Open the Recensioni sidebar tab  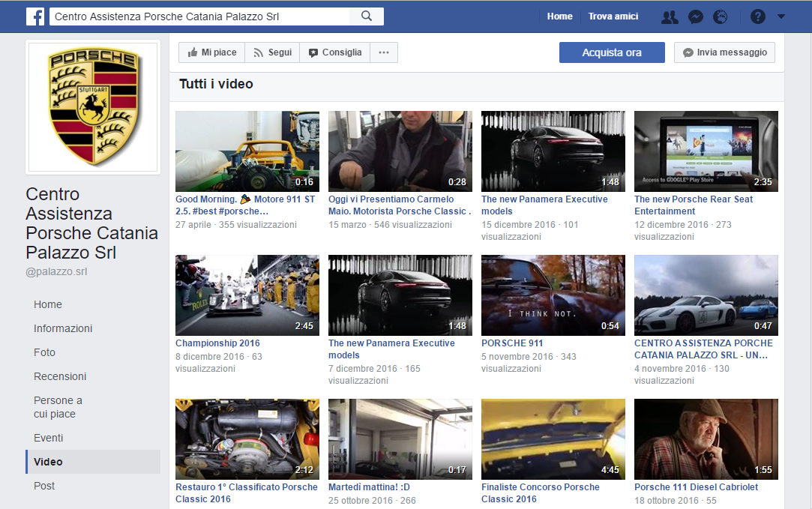60,376
